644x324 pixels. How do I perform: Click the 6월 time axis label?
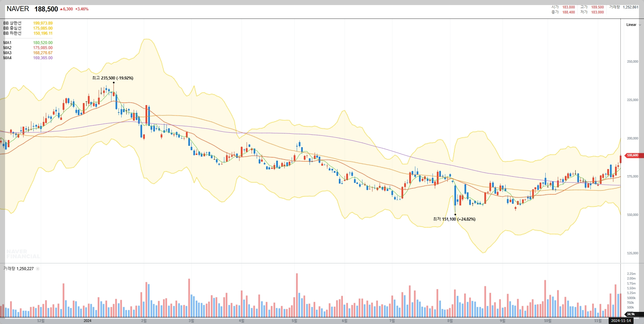click(345, 321)
